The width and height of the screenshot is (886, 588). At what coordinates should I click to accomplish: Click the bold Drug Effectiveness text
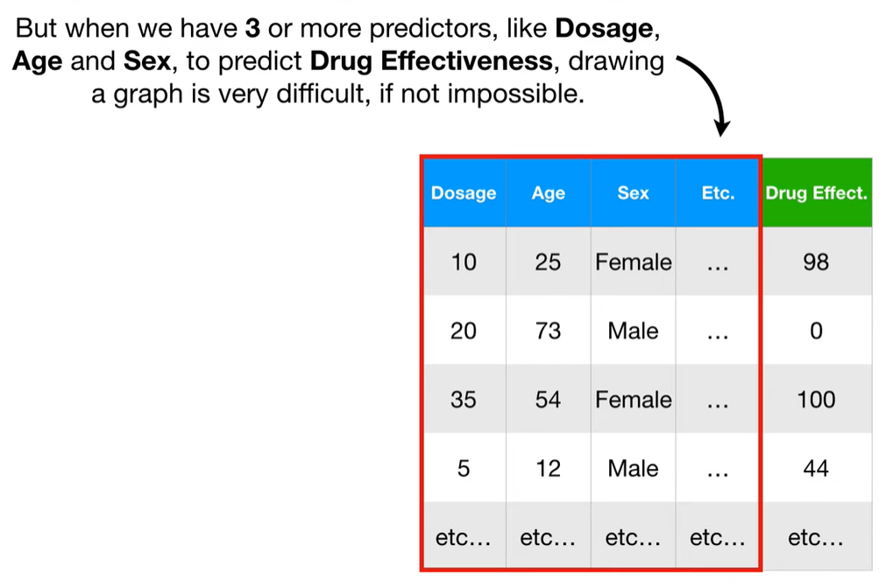(431, 61)
